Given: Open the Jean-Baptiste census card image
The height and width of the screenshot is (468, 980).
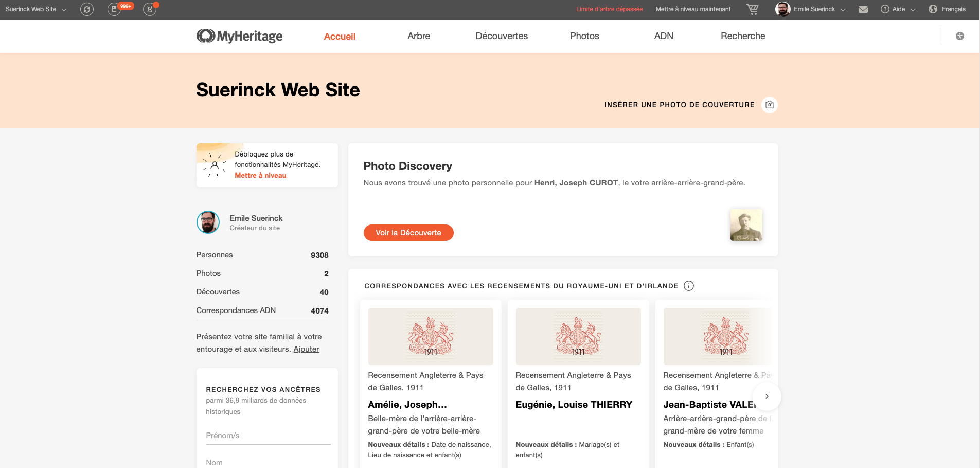Looking at the screenshot, I should coord(718,336).
